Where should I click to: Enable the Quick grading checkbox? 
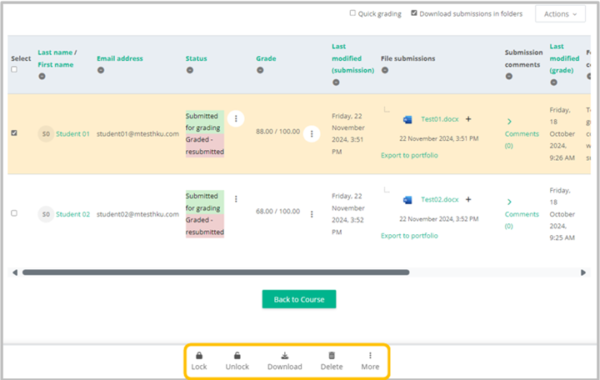point(352,13)
